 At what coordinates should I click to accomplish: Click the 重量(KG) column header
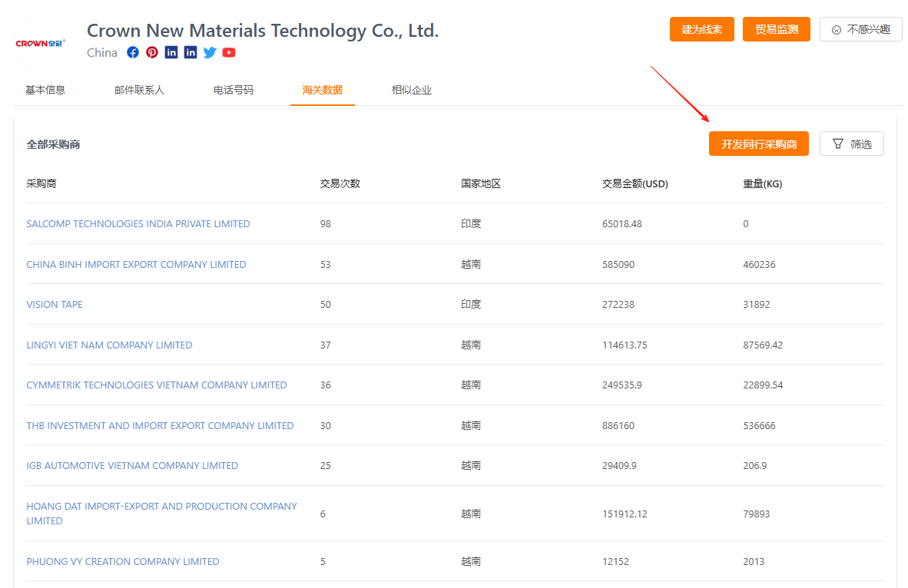(762, 183)
